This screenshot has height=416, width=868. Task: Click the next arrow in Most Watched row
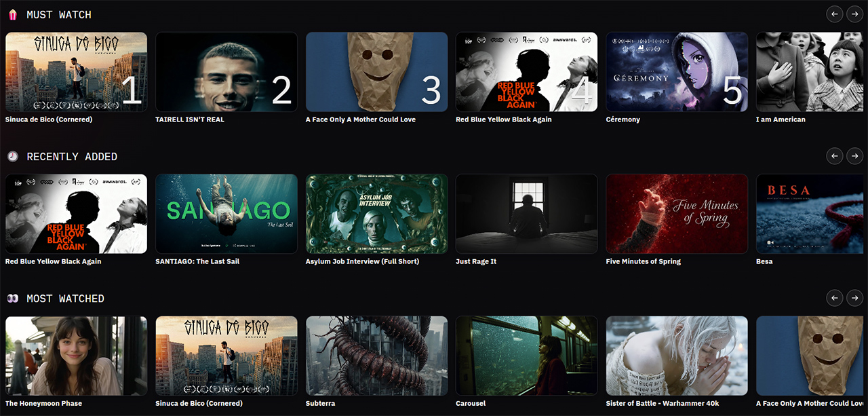click(x=854, y=297)
